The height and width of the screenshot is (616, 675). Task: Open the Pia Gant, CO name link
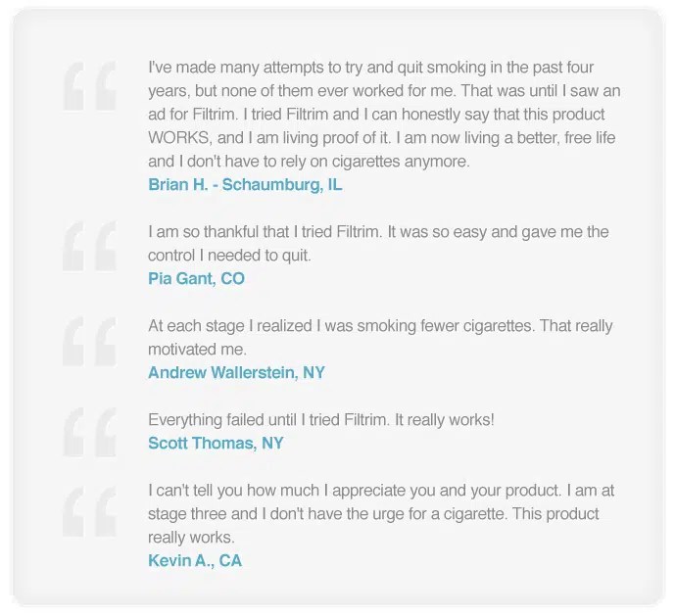point(196,278)
